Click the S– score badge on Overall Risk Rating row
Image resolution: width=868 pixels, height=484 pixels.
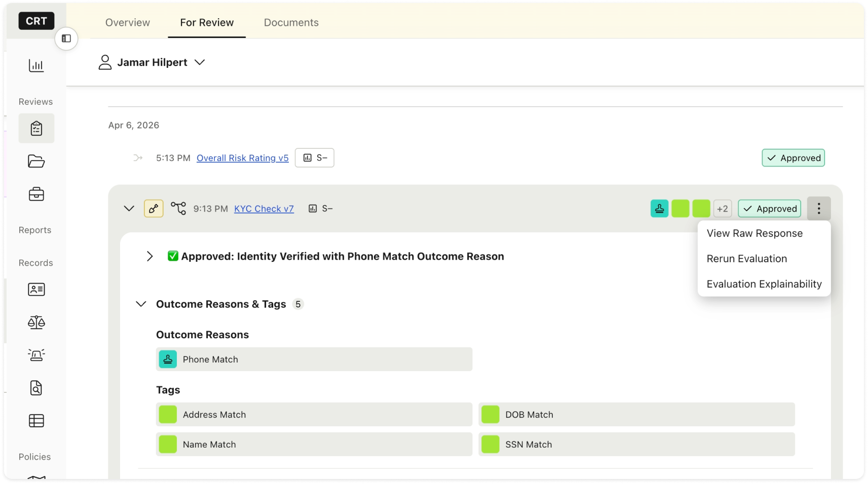click(x=315, y=158)
